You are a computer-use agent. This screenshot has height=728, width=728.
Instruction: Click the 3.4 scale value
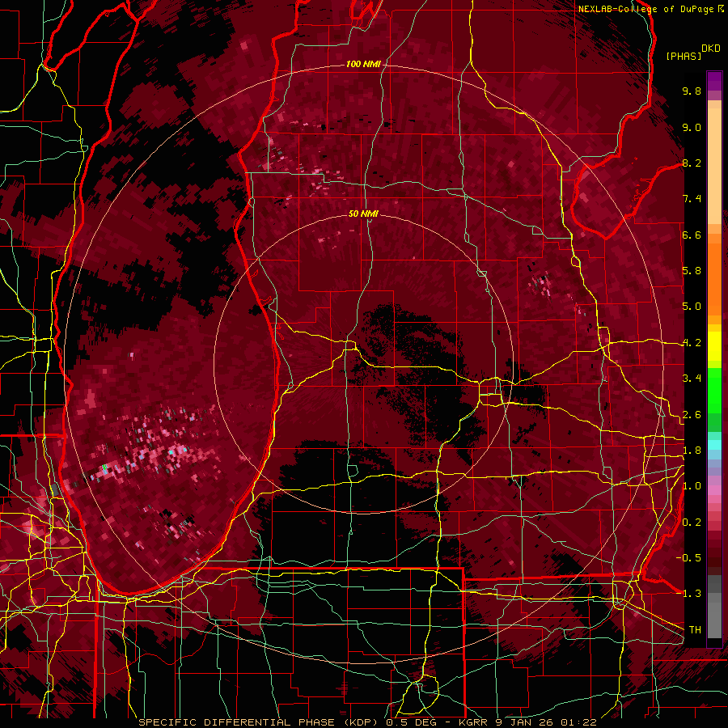coord(692,379)
